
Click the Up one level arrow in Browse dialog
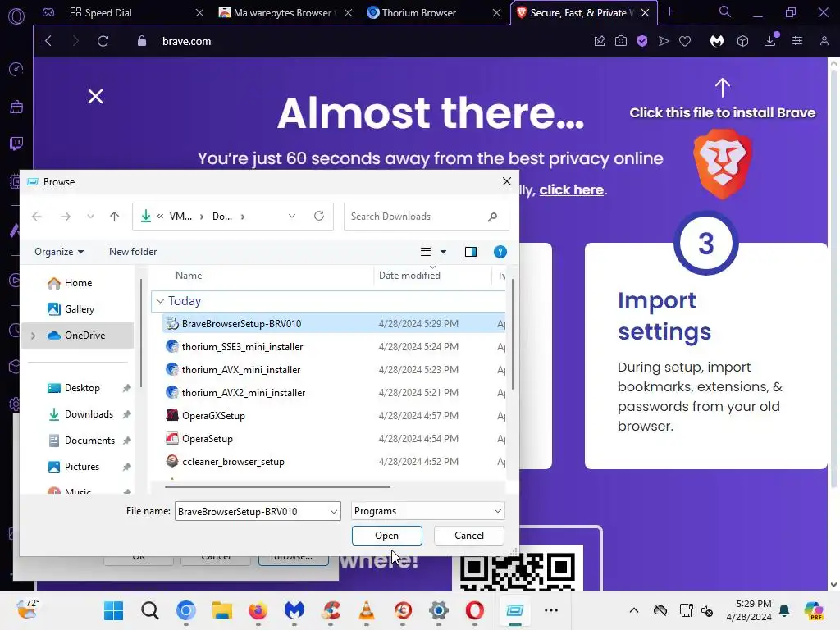point(114,217)
